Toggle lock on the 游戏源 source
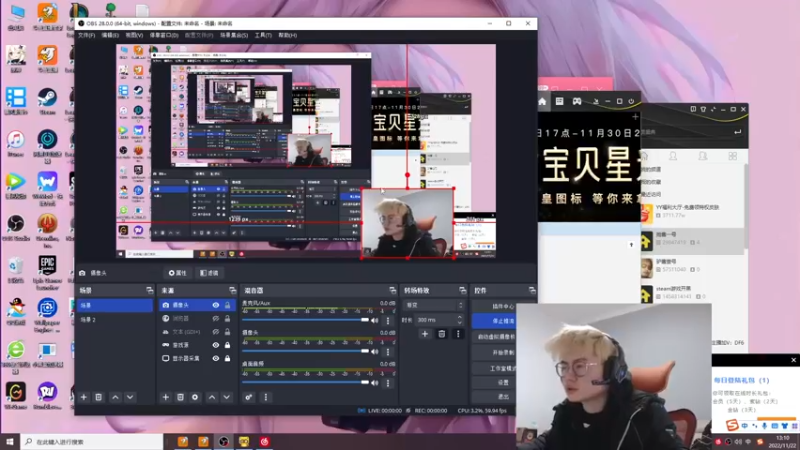 pos(228,345)
